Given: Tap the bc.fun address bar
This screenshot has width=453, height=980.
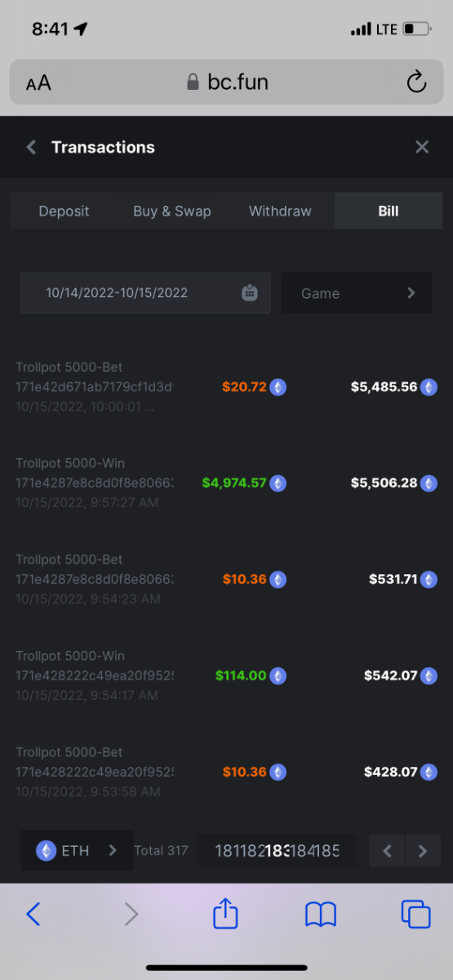Looking at the screenshot, I should 227,82.
